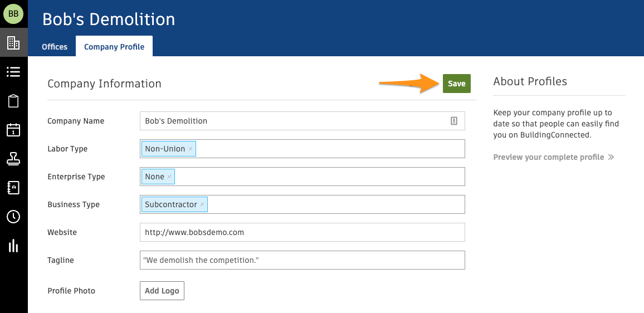Open the Labor Type dropdown field

(329, 149)
